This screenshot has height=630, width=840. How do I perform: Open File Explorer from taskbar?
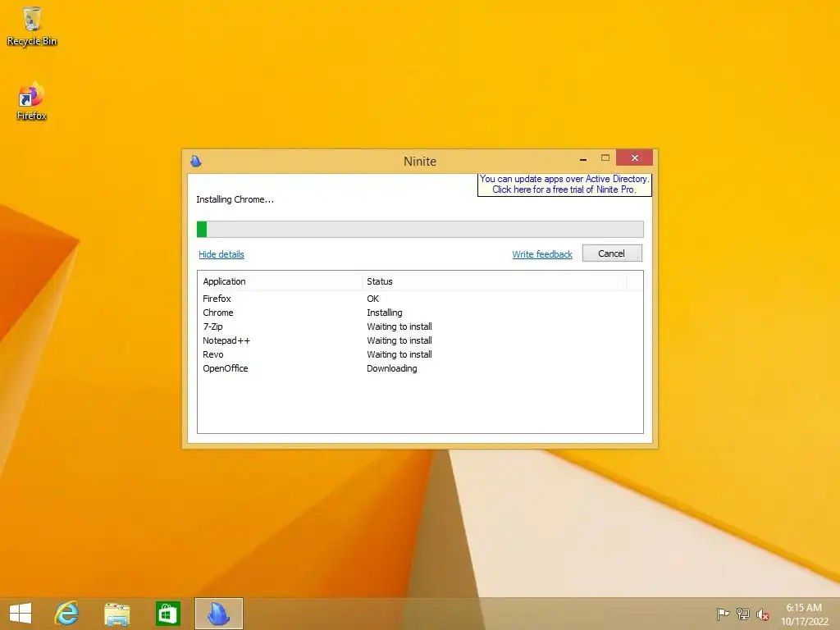[116, 614]
